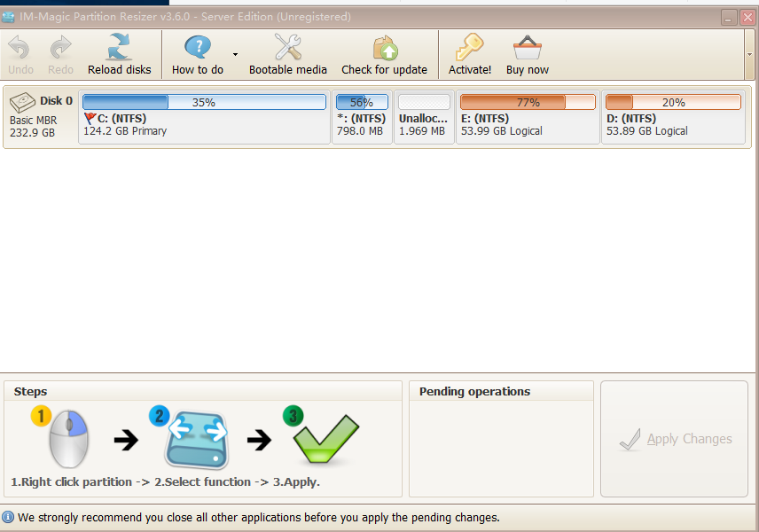This screenshot has width=759, height=532.
Task: Click the Apply Changes button
Action: pyautogui.click(x=674, y=439)
